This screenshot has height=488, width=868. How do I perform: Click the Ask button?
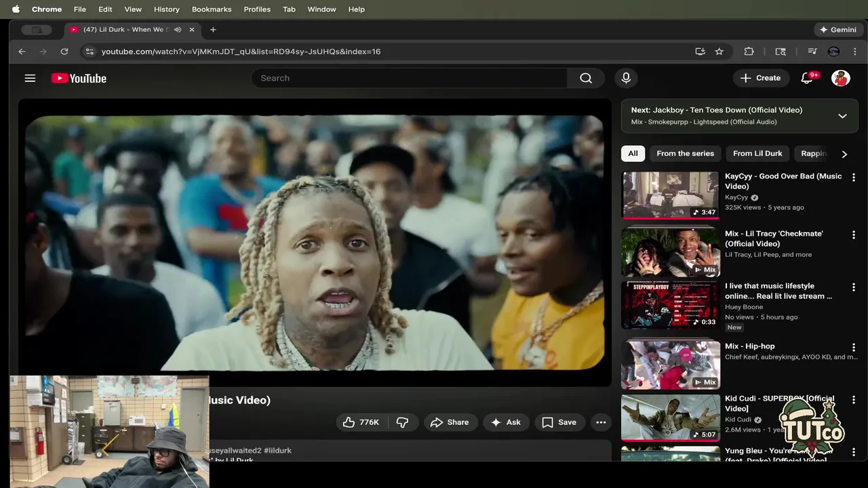[x=506, y=422]
